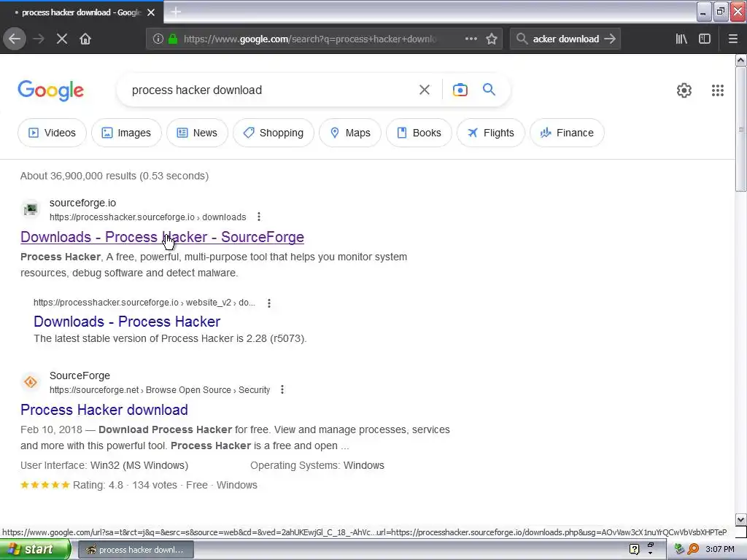Click the green padlock security icon
747x560 pixels.
coord(173,39)
